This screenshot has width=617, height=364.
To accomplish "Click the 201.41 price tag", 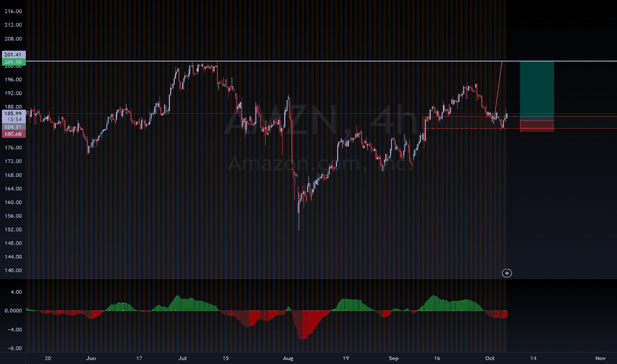I will pos(13,54).
